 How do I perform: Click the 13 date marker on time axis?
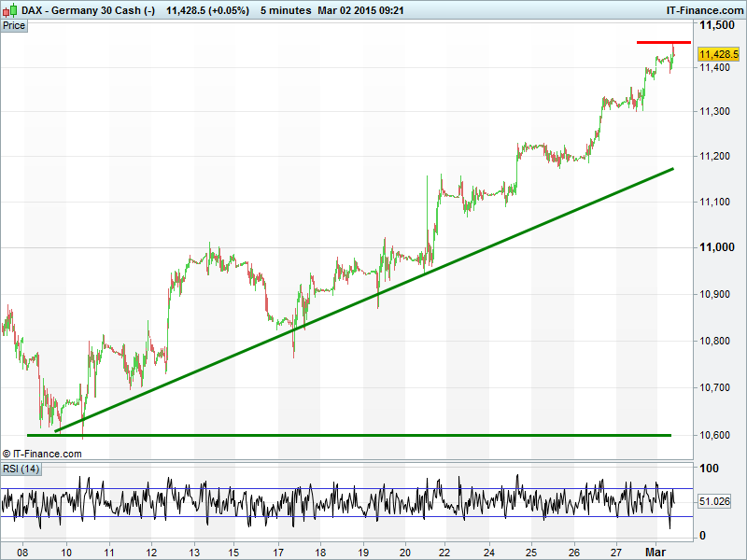[x=193, y=552]
